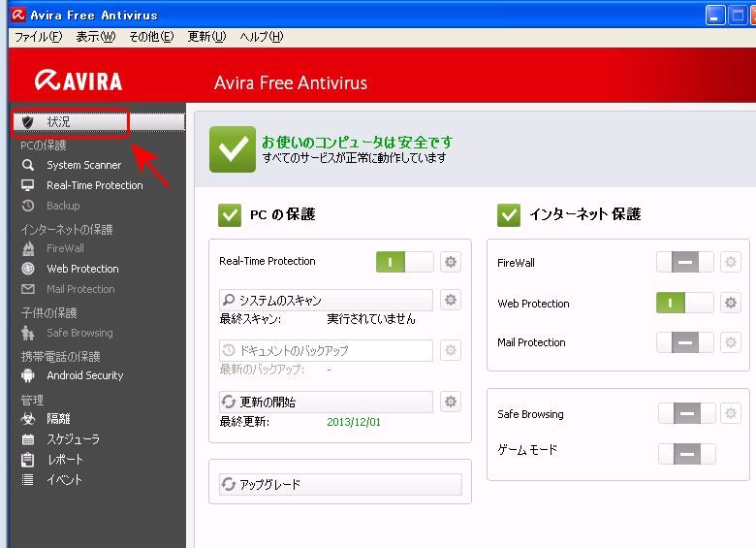
Task: Click the Real-Time Protection monitor icon in sidebar
Action: tap(28, 185)
